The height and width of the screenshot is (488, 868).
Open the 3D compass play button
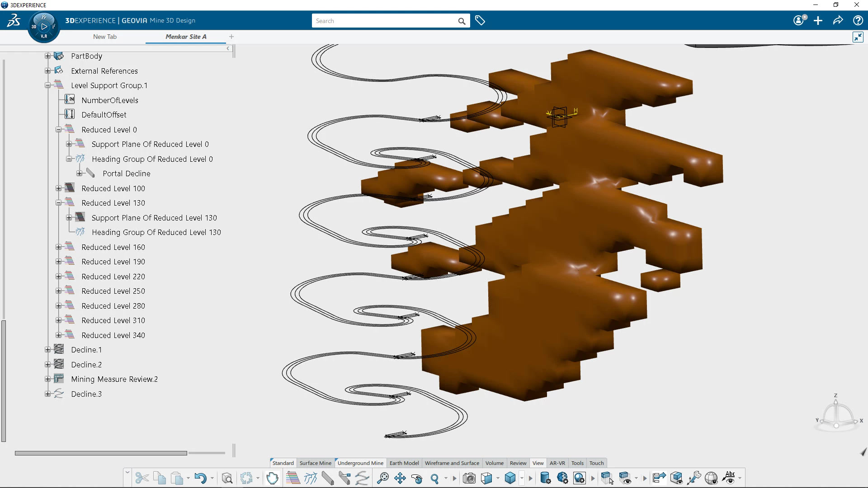click(44, 27)
